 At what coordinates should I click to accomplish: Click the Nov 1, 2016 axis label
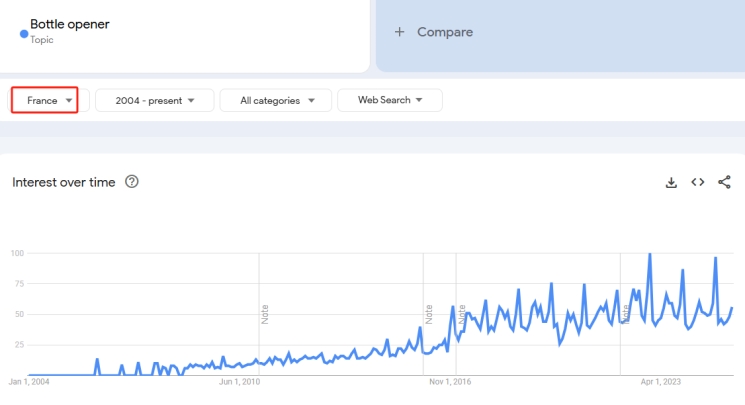(450, 381)
